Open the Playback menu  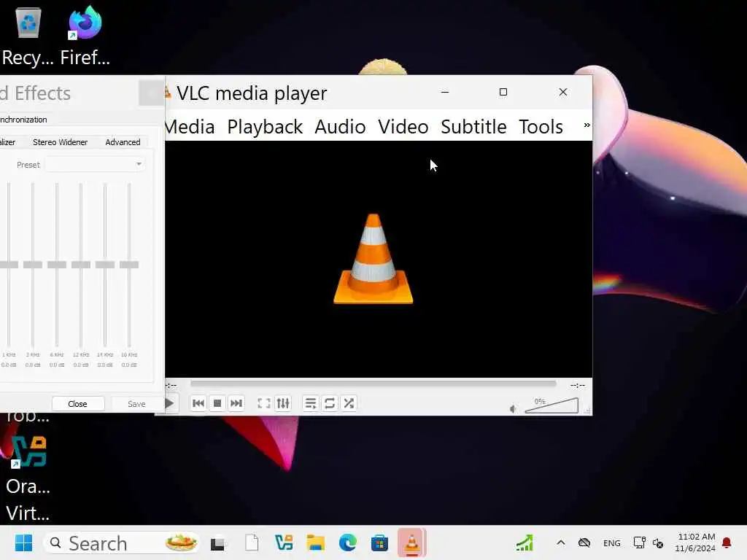click(265, 127)
